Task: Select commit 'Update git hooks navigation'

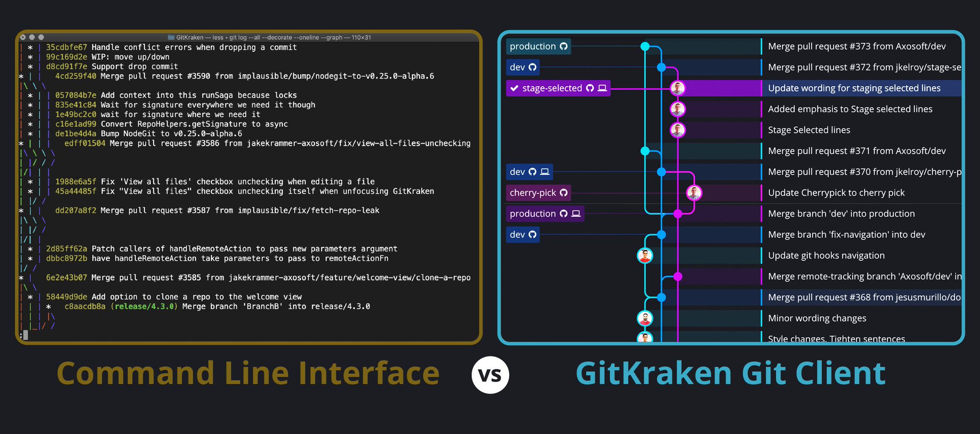Action: coord(826,256)
